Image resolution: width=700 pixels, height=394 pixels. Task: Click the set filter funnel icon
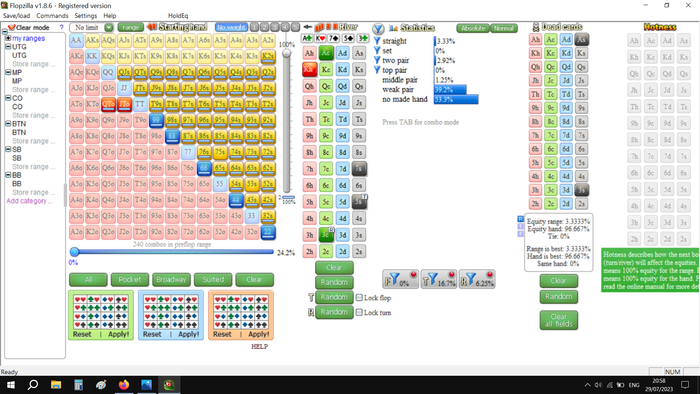(x=377, y=50)
